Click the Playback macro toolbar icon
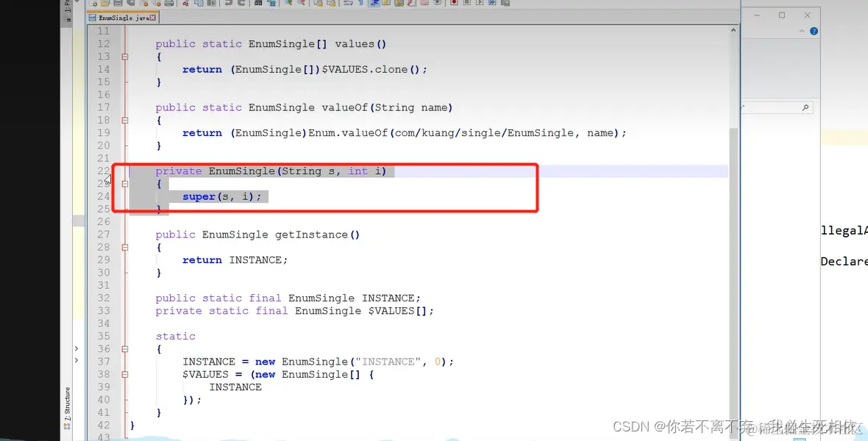 click(x=480, y=3)
